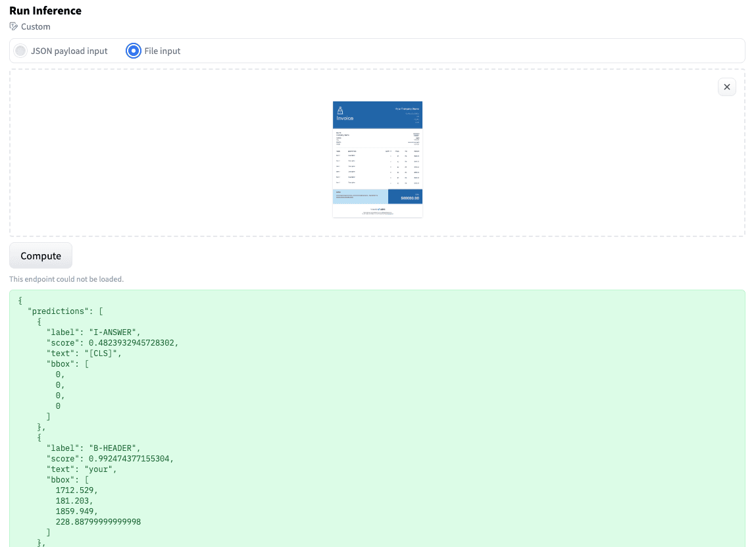
Task: Click the Custom label text
Action: (x=36, y=27)
